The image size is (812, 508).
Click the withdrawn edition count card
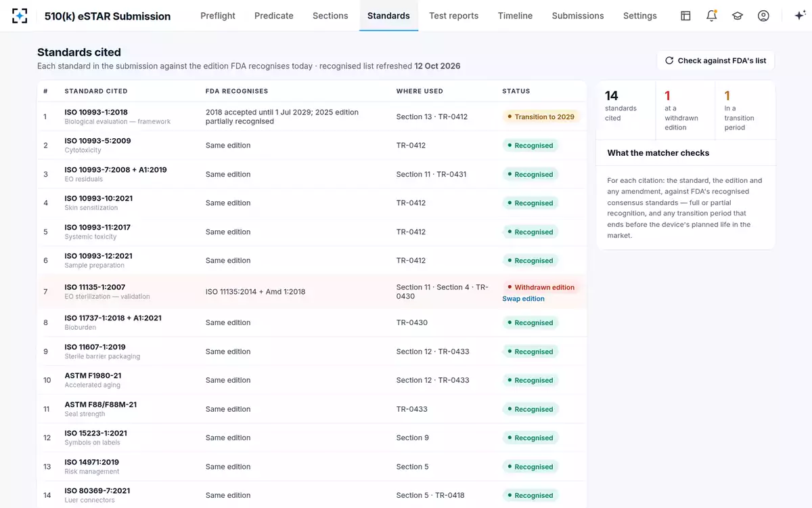(x=685, y=110)
